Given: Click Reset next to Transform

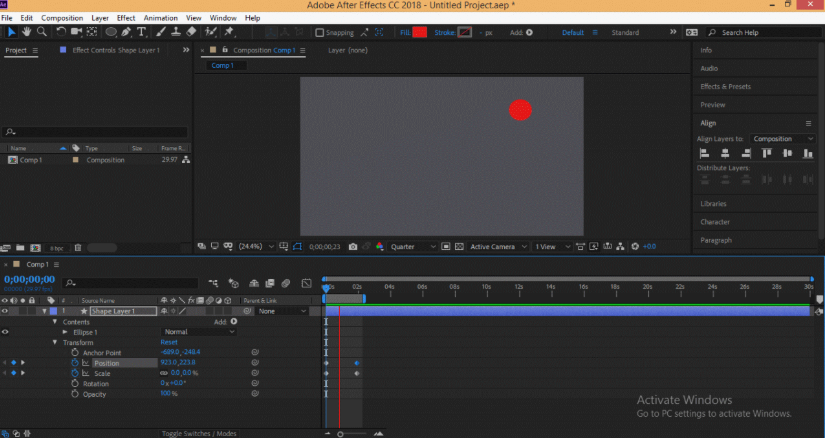Looking at the screenshot, I should [x=169, y=342].
